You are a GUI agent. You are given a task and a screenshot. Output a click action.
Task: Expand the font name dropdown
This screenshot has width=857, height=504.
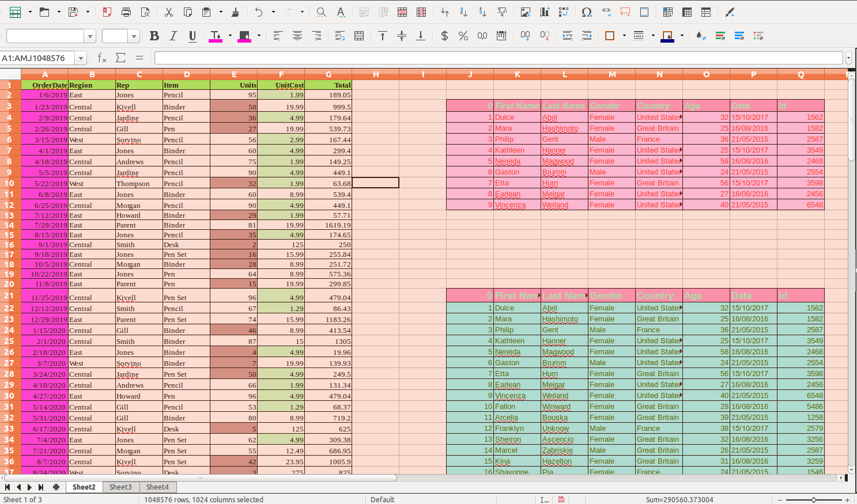point(90,36)
